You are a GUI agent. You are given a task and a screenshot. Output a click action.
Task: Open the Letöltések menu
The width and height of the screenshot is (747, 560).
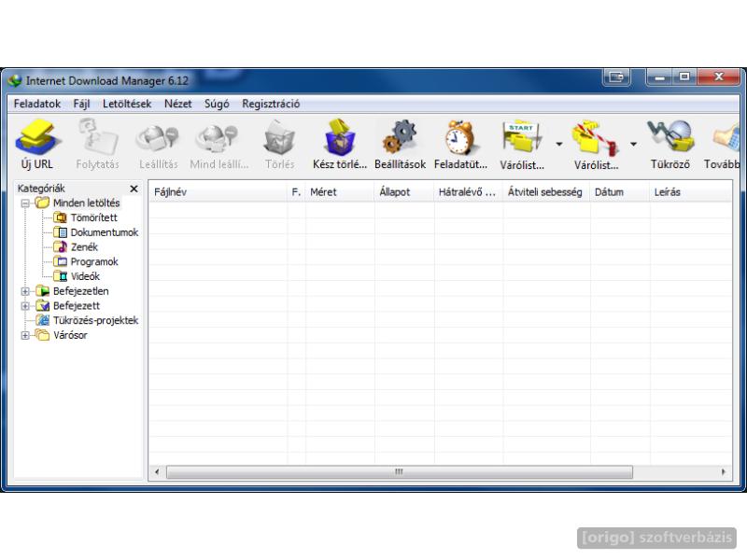tap(127, 104)
